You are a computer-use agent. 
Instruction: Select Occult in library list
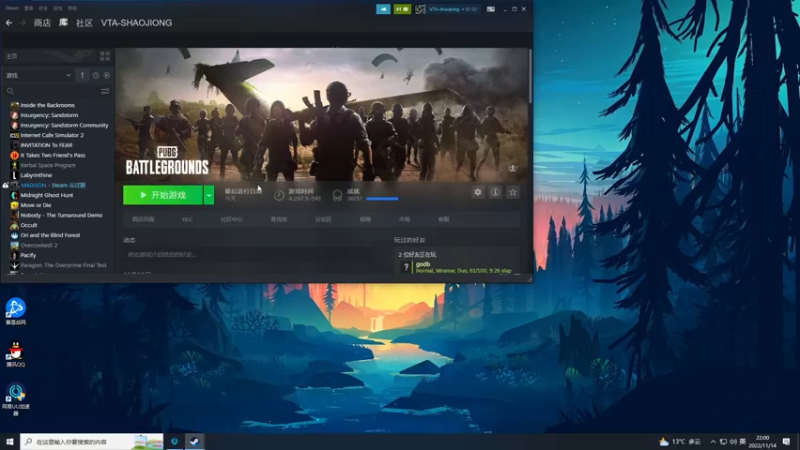[x=29, y=225]
